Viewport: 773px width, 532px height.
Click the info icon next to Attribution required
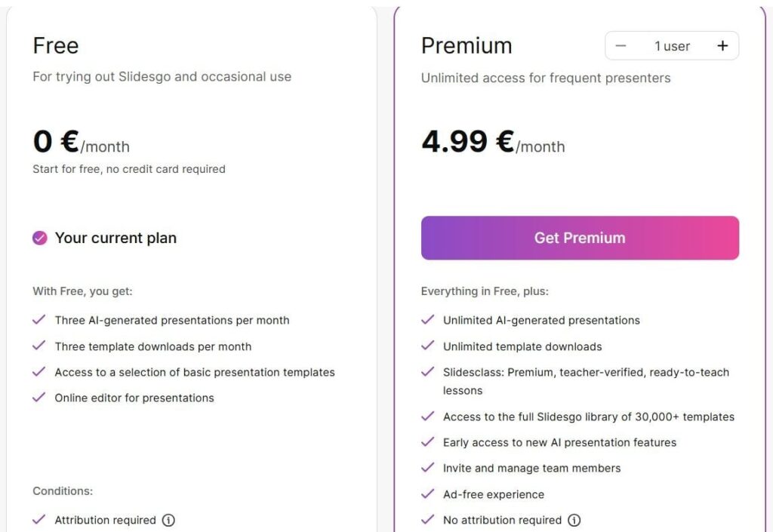[x=169, y=520]
